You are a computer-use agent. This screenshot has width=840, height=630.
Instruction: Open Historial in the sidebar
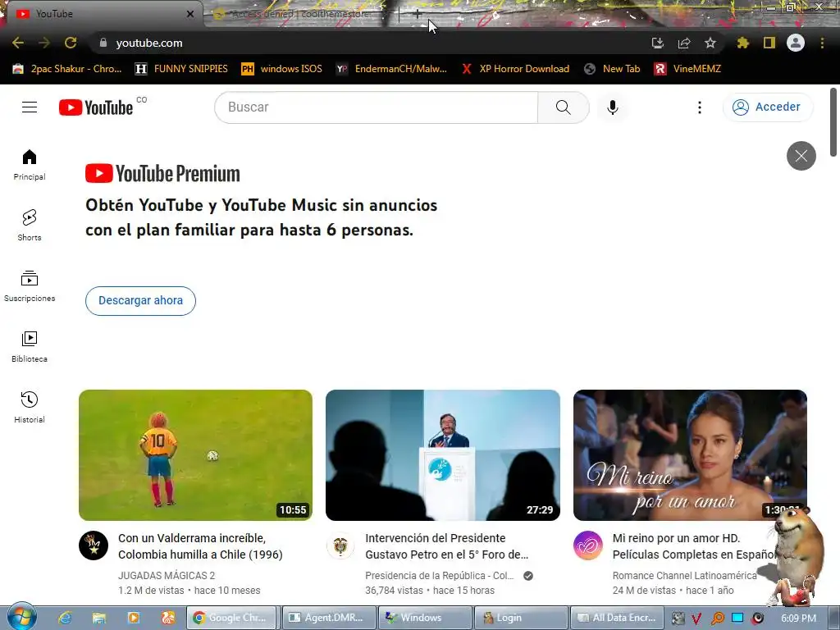30,407
